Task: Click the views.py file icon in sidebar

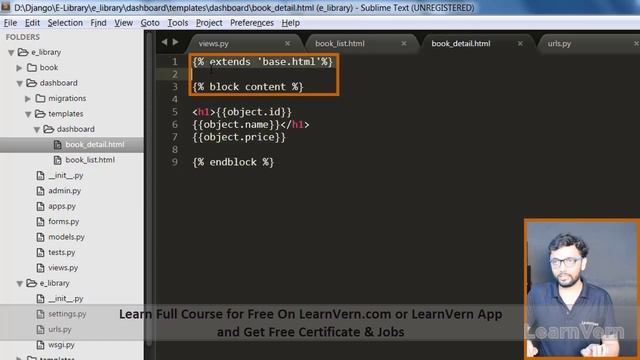Action: click(40, 268)
